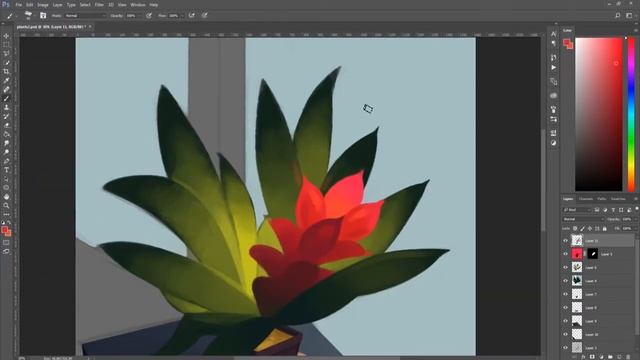This screenshot has width=640, height=360.
Task: Select the Clone Stamp tool
Action: tap(6, 107)
